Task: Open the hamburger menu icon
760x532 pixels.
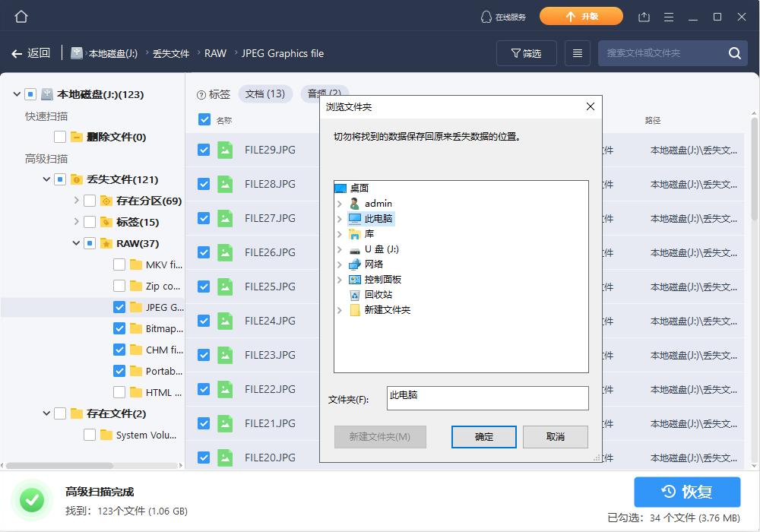Action: pos(670,15)
